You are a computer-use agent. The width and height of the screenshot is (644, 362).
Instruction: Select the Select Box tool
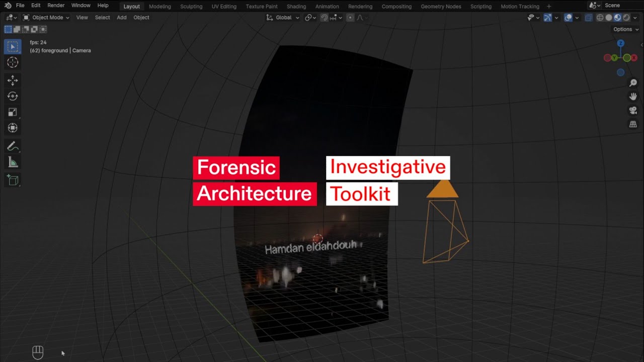13,47
